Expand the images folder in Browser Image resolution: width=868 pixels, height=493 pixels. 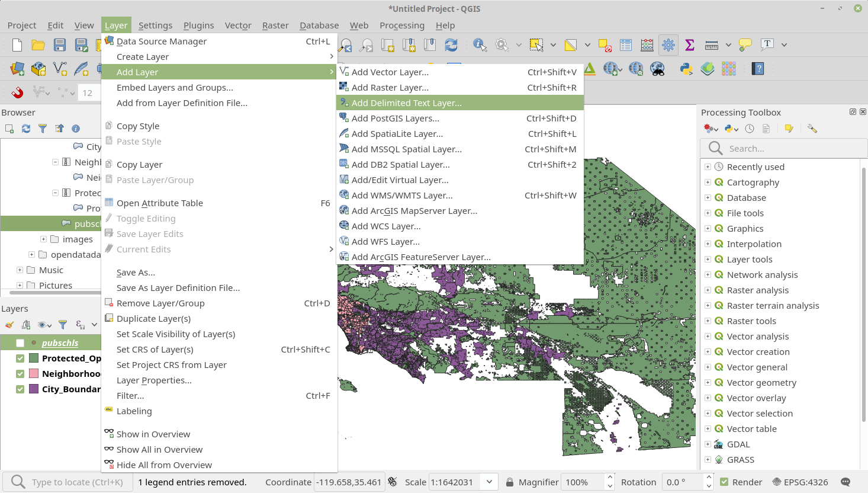[x=43, y=239]
